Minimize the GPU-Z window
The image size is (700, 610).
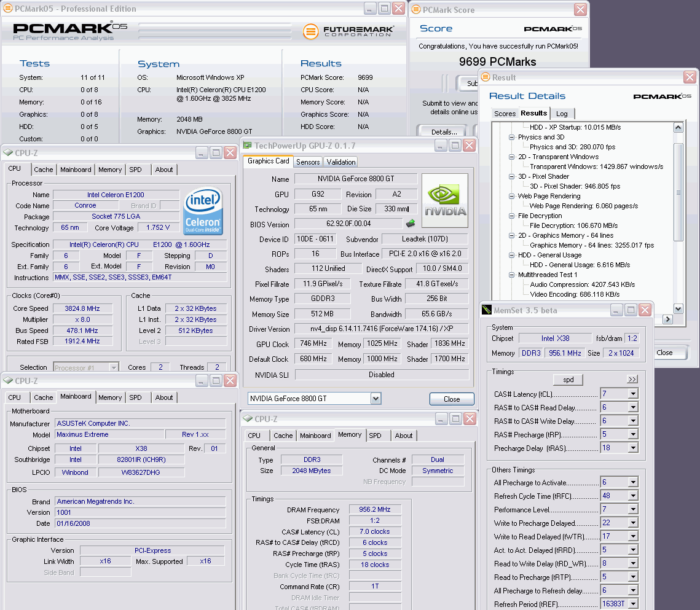(x=441, y=146)
